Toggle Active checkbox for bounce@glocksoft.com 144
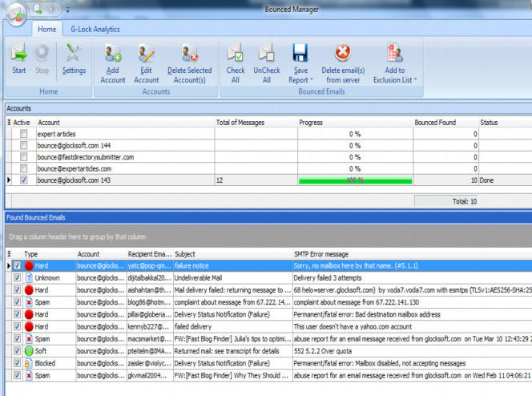The height and width of the screenshot is (396, 532). coord(23,145)
